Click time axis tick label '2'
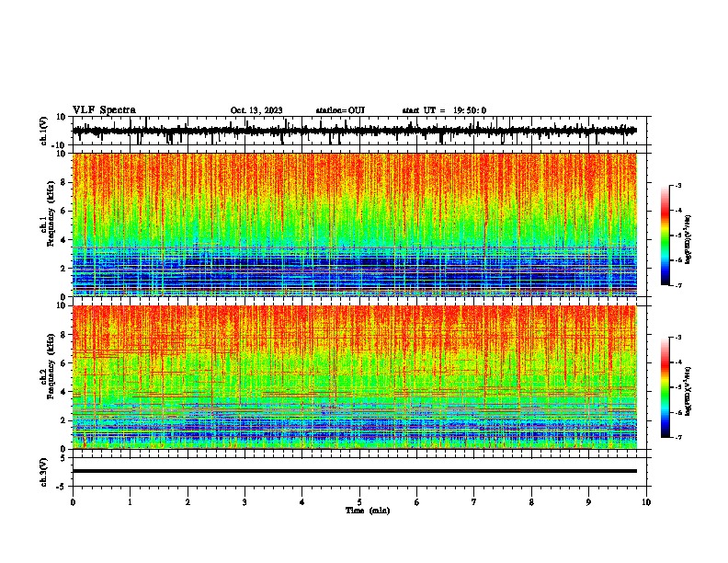This screenshot has width=728, height=563. [188, 502]
